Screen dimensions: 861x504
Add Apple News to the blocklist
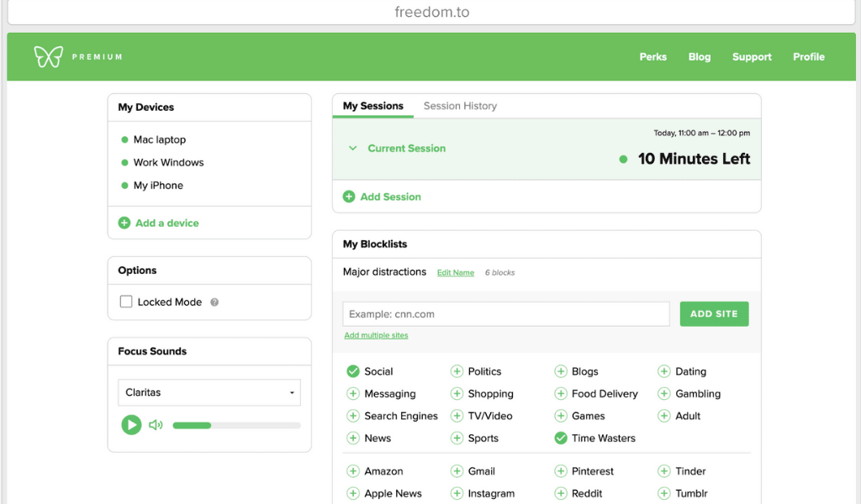point(353,493)
